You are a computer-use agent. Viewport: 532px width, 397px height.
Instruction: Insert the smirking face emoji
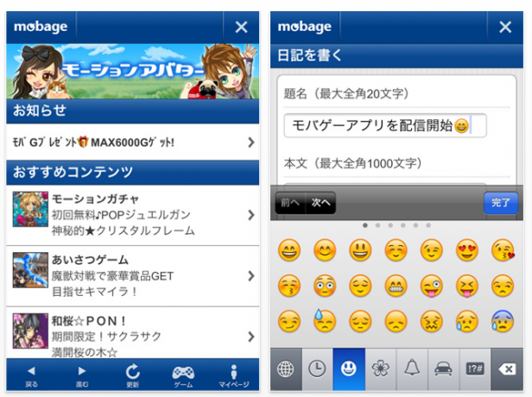tap(289, 321)
